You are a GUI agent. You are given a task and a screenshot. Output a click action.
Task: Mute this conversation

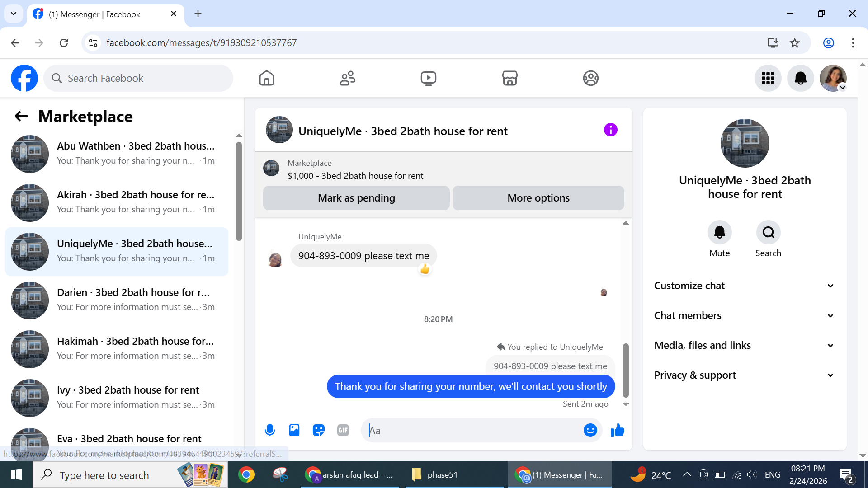point(719,233)
